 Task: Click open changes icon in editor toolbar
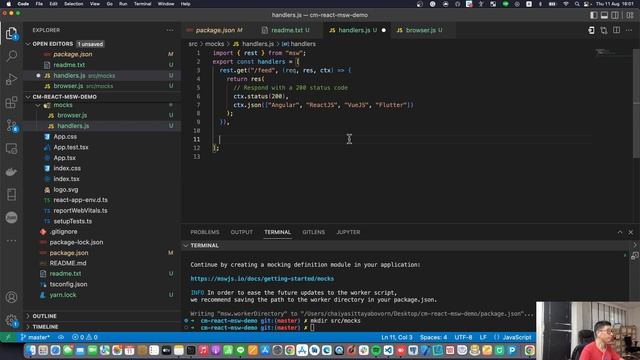click(604, 30)
